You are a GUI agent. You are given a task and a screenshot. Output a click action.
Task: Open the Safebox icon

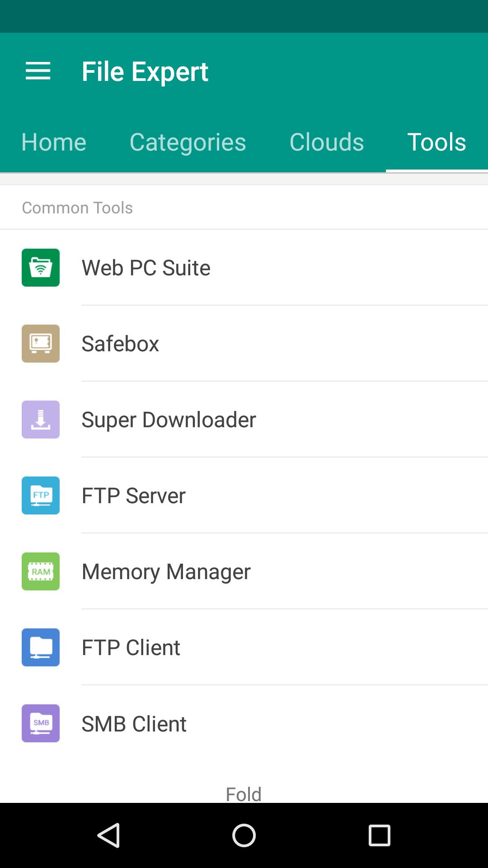40,344
